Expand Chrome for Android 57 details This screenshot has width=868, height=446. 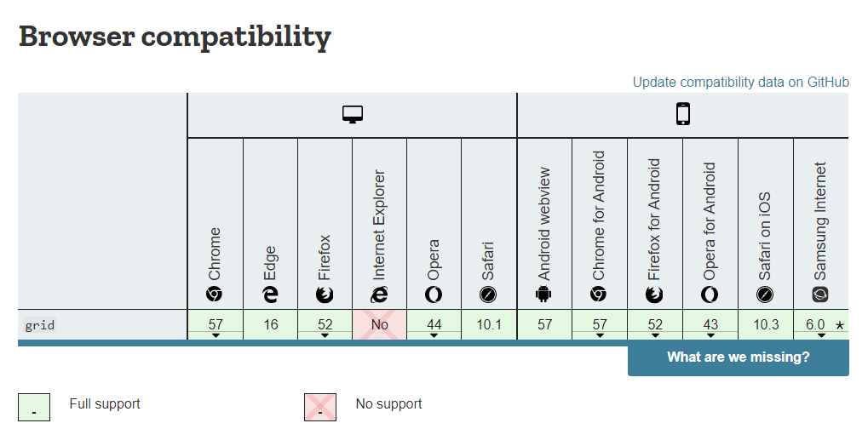pyautogui.click(x=600, y=325)
